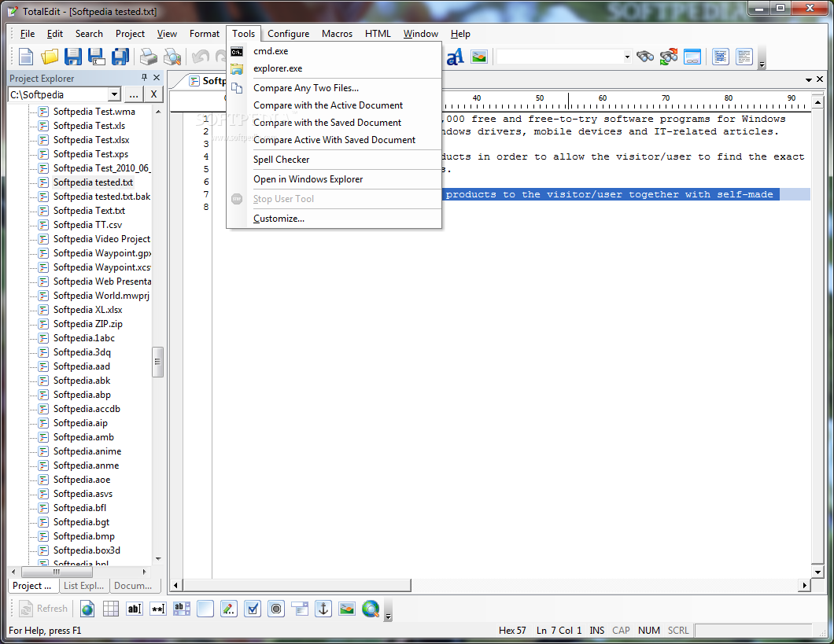834x644 pixels.
Task: Insert a button using the blank button icon
Action: click(205, 609)
